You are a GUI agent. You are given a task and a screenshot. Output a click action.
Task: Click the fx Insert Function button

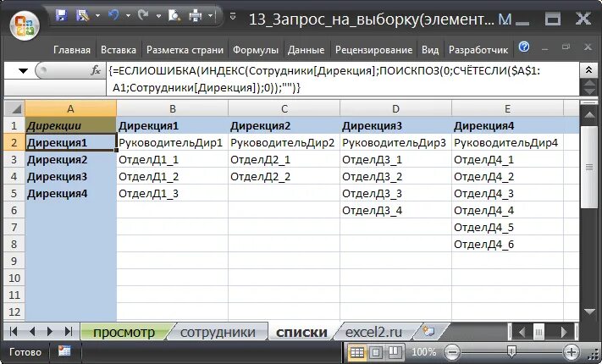pos(95,70)
